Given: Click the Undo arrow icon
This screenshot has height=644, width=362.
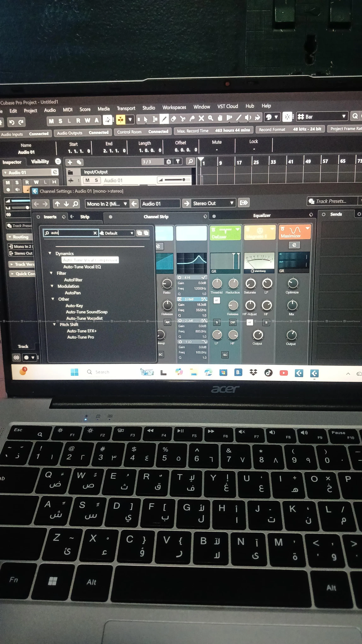Looking at the screenshot, I should pos(12,122).
